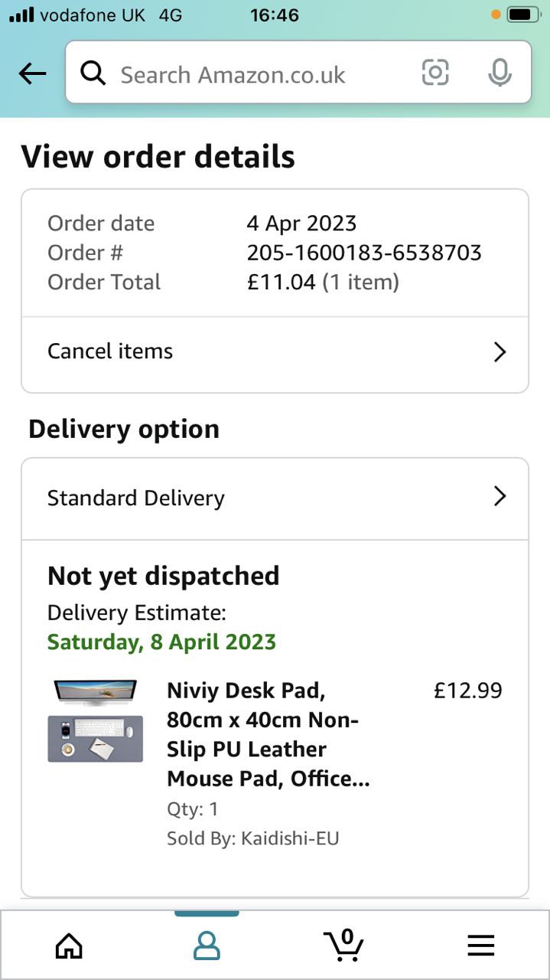Open the shopping basket icon
Viewport: 550px width, 980px height.
343,945
